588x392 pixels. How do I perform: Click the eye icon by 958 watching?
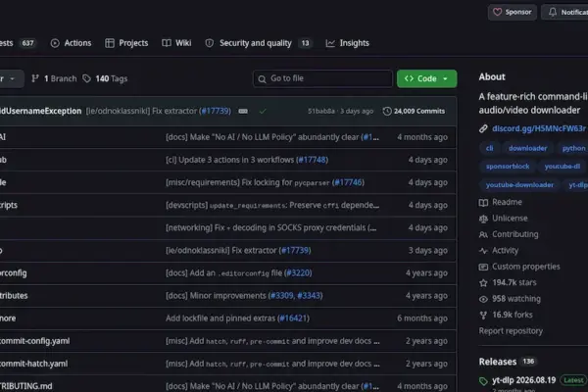[x=483, y=299]
